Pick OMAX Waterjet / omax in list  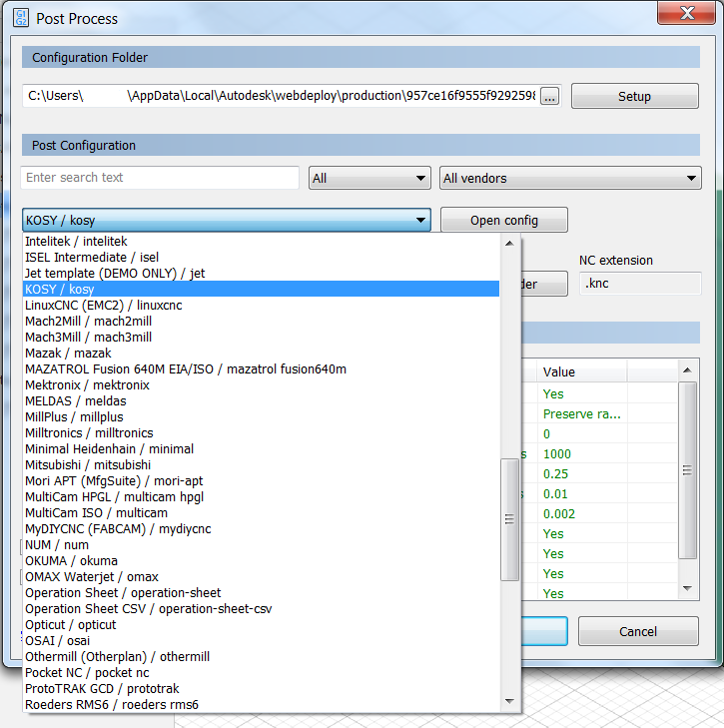92,576
